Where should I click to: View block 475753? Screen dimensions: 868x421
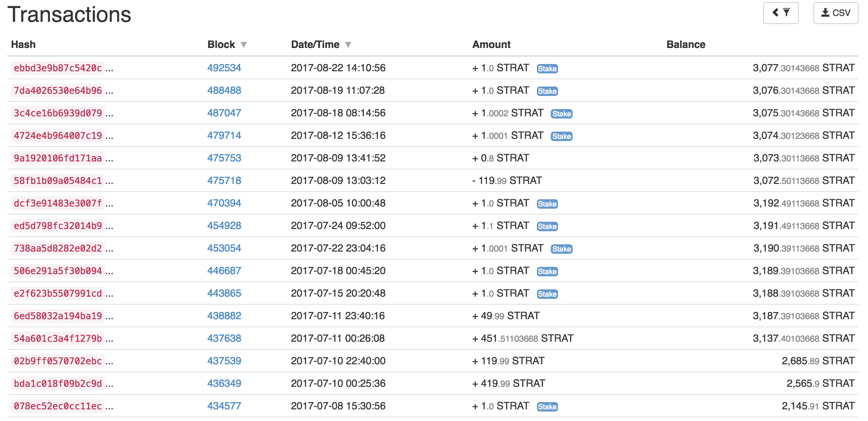click(x=224, y=158)
